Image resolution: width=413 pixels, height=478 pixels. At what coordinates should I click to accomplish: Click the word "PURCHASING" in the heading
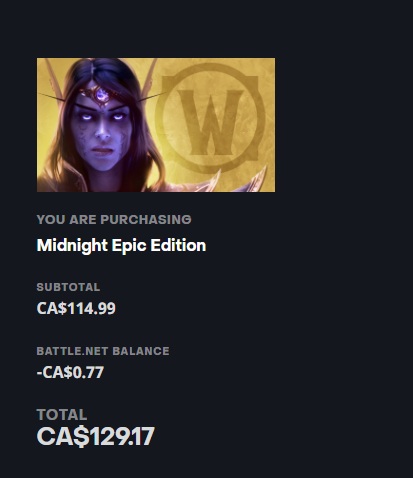point(146,219)
